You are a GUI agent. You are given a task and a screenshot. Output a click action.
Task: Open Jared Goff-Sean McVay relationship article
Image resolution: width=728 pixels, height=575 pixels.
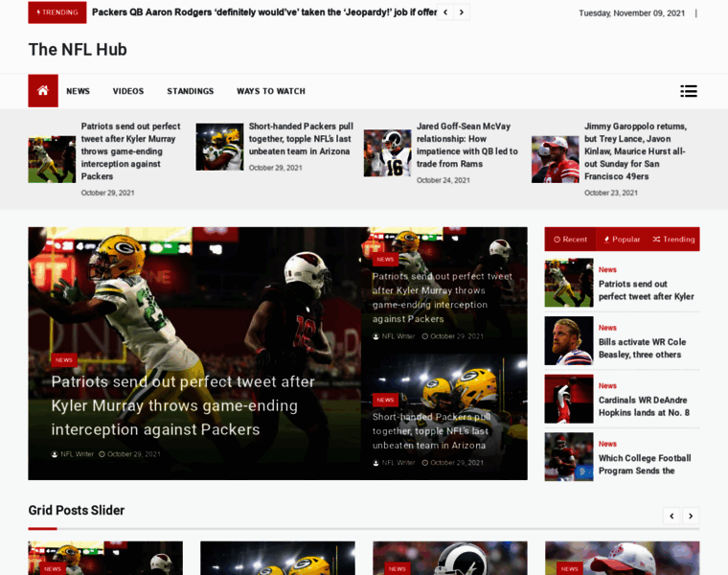[466, 145]
